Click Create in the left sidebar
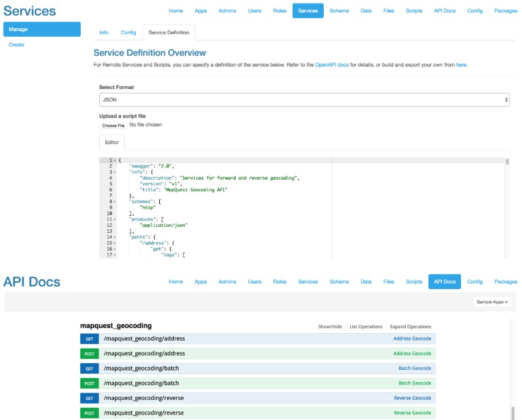The width and height of the screenshot is (522, 420). pyautogui.click(x=17, y=45)
